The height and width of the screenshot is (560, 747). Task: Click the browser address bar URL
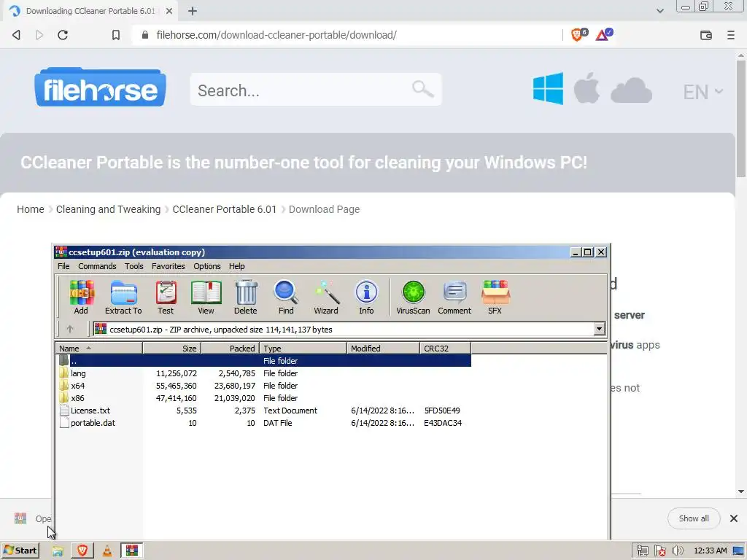(276, 35)
